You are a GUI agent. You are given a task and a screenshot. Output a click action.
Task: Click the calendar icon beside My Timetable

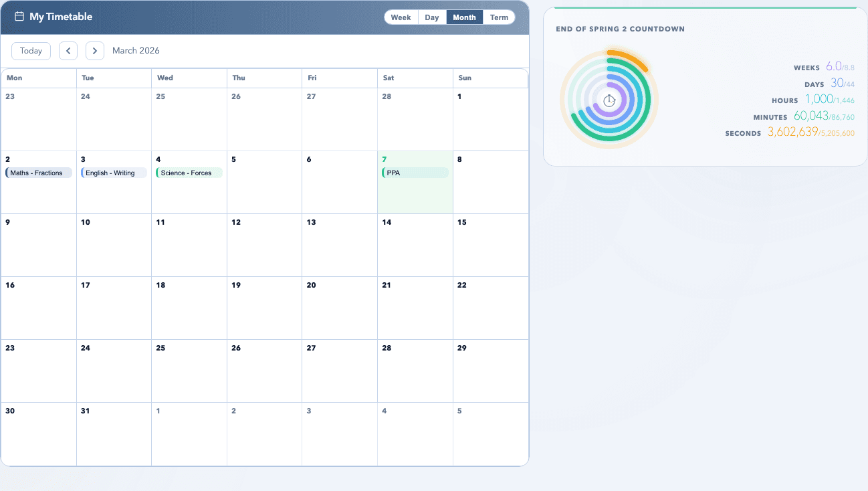coord(18,16)
